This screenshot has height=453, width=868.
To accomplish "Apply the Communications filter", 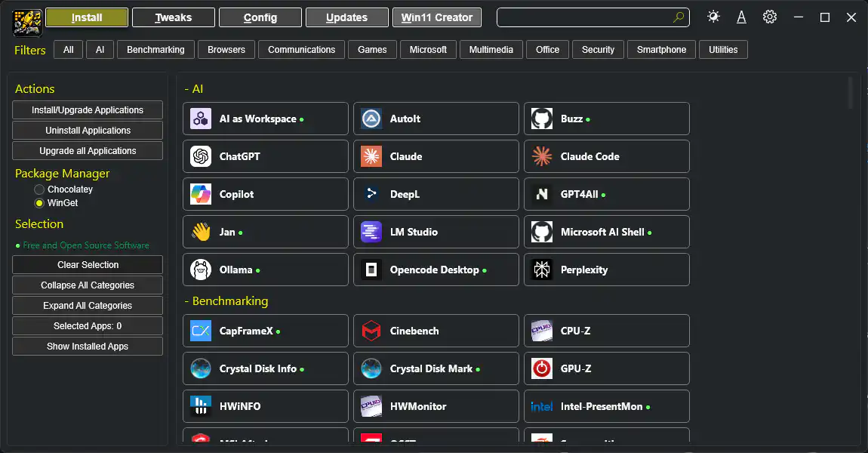I will point(302,49).
